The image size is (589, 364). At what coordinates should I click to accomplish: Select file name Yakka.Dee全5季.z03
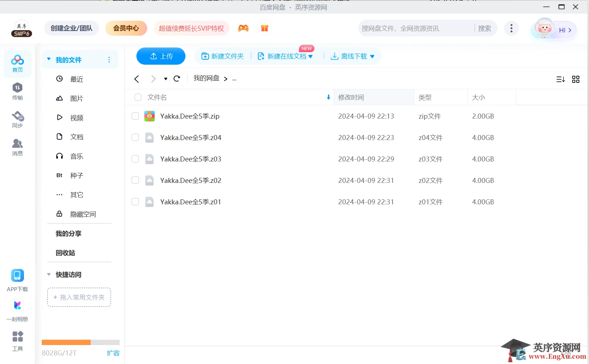191,159
